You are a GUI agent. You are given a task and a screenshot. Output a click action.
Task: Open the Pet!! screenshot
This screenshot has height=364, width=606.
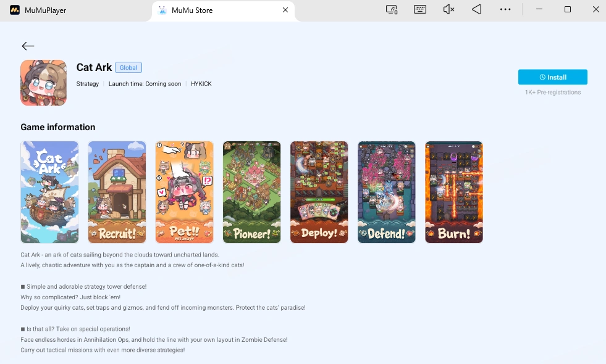(x=184, y=192)
